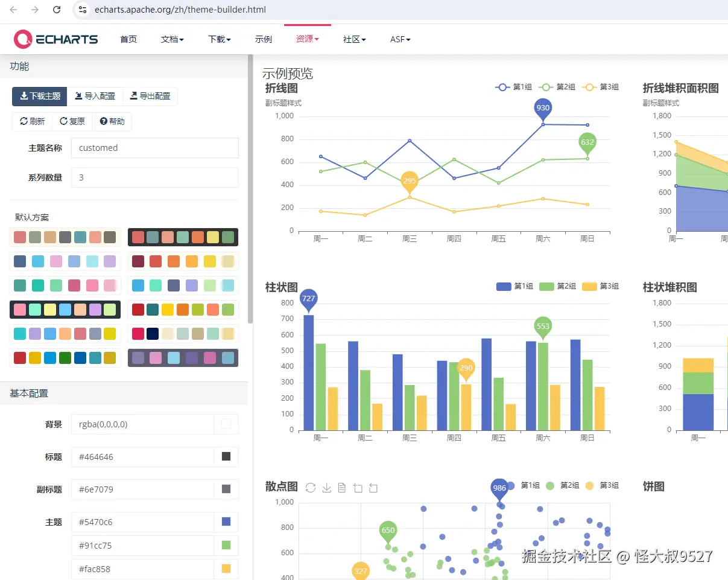
Task: Click the blue 727 pin on bar chart
Action: 308,299
